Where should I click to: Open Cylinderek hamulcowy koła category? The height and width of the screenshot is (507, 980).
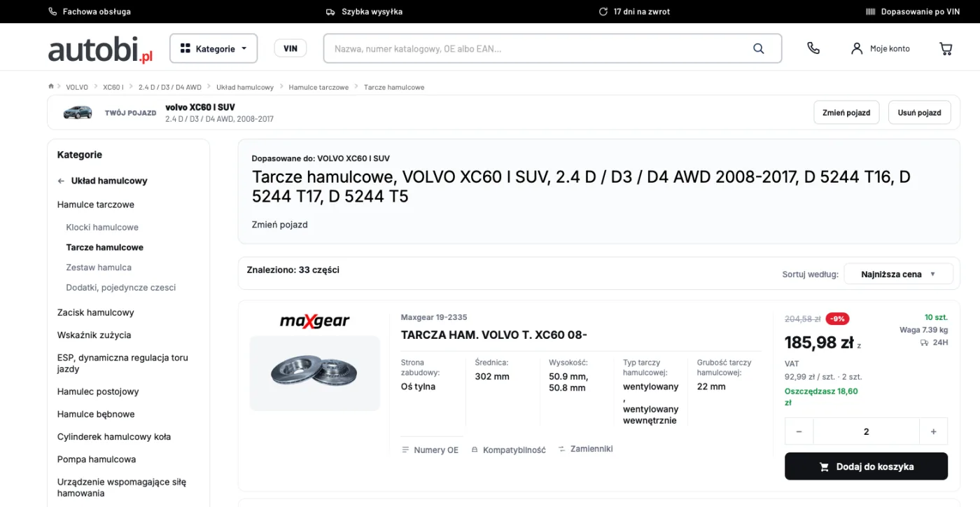click(x=114, y=436)
